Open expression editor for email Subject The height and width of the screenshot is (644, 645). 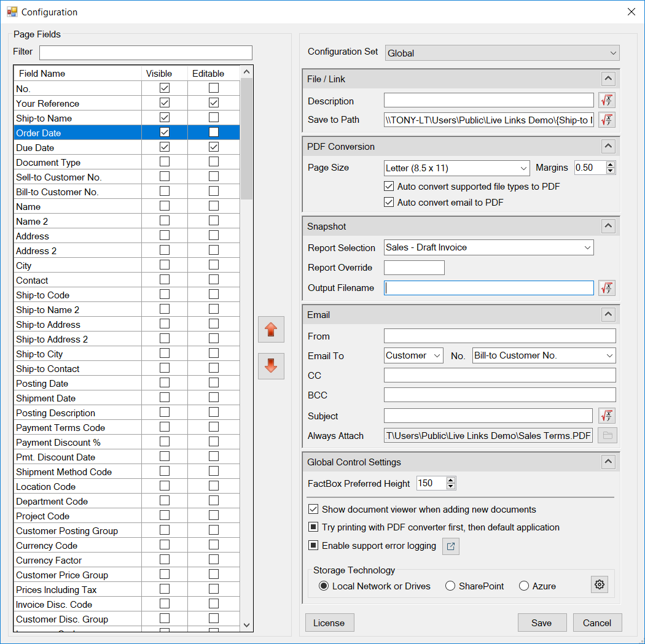[607, 416]
